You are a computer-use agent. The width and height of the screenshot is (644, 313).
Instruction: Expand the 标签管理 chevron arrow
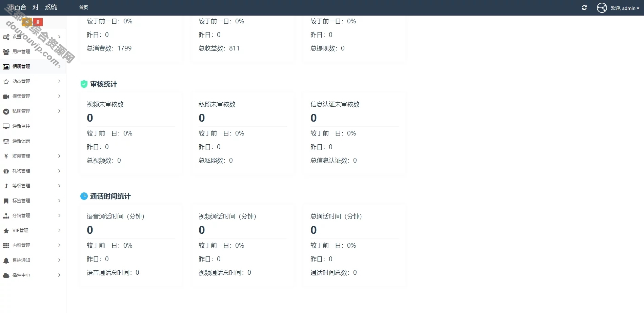click(x=59, y=201)
